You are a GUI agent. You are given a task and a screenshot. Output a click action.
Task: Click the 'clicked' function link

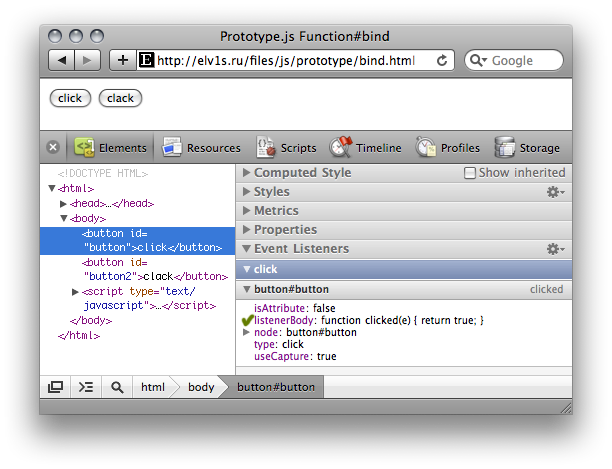coord(546,289)
